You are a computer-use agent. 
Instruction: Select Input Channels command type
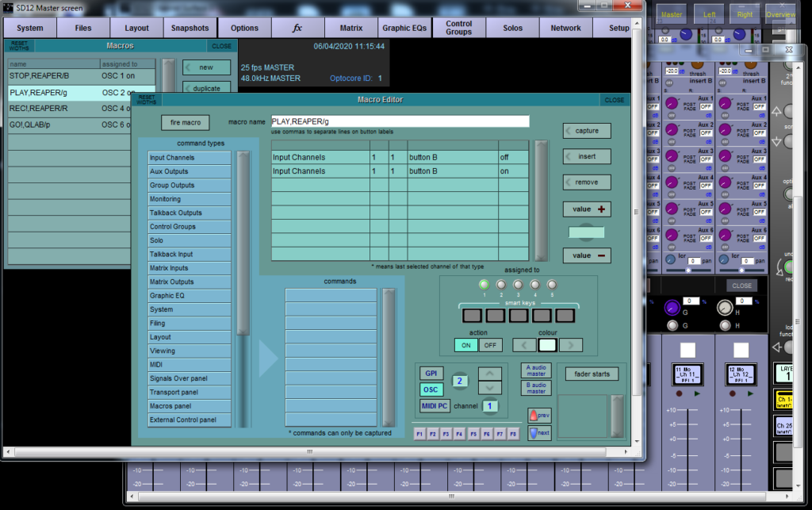click(190, 158)
